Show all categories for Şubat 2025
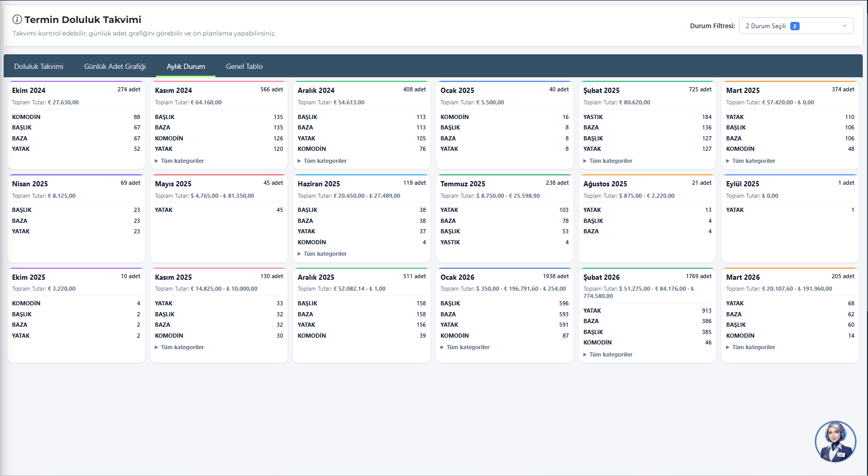Viewport: 868px width, 476px height. (x=610, y=161)
